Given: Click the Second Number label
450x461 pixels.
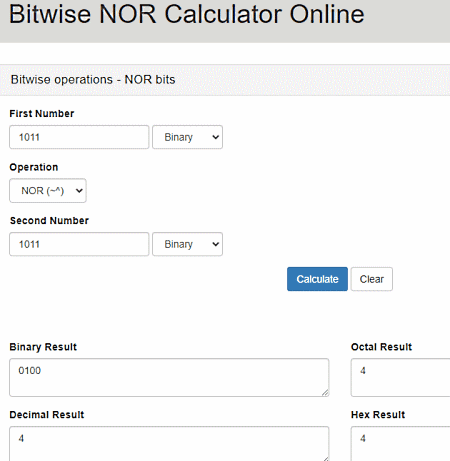Looking at the screenshot, I should (x=49, y=221).
